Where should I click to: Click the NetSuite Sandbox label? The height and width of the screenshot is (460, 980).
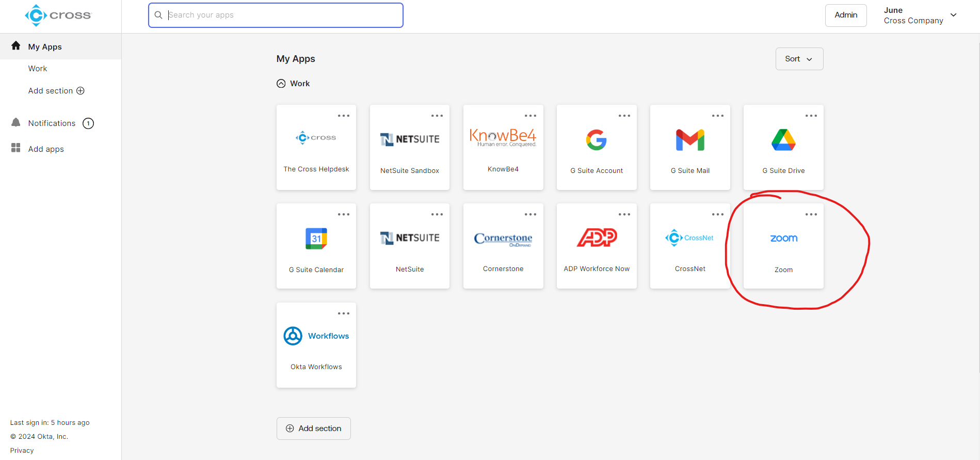(410, 170)
